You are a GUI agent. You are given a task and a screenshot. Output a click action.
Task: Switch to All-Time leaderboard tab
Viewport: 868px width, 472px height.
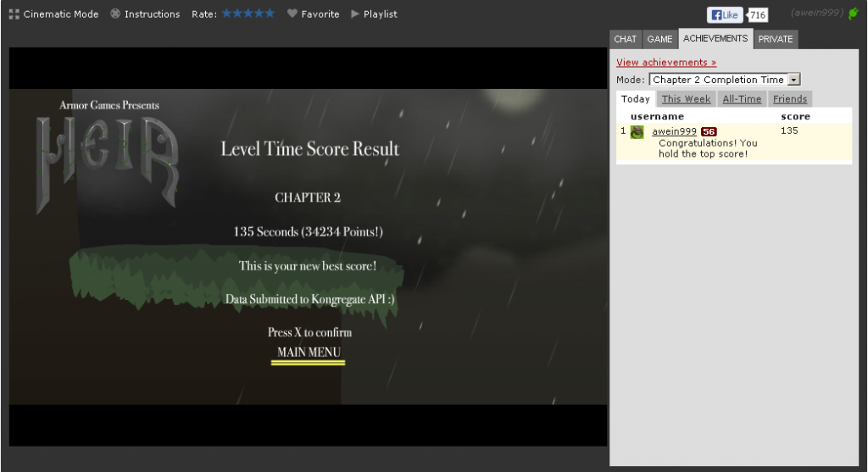point(742,99)
